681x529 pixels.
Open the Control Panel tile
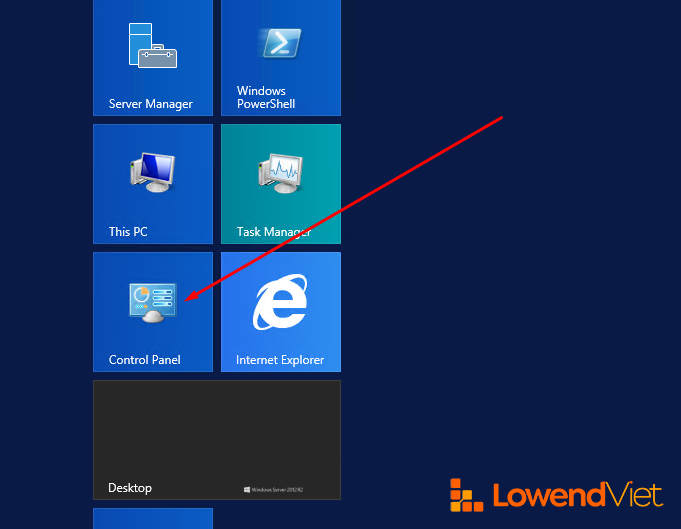pos(153,312)
